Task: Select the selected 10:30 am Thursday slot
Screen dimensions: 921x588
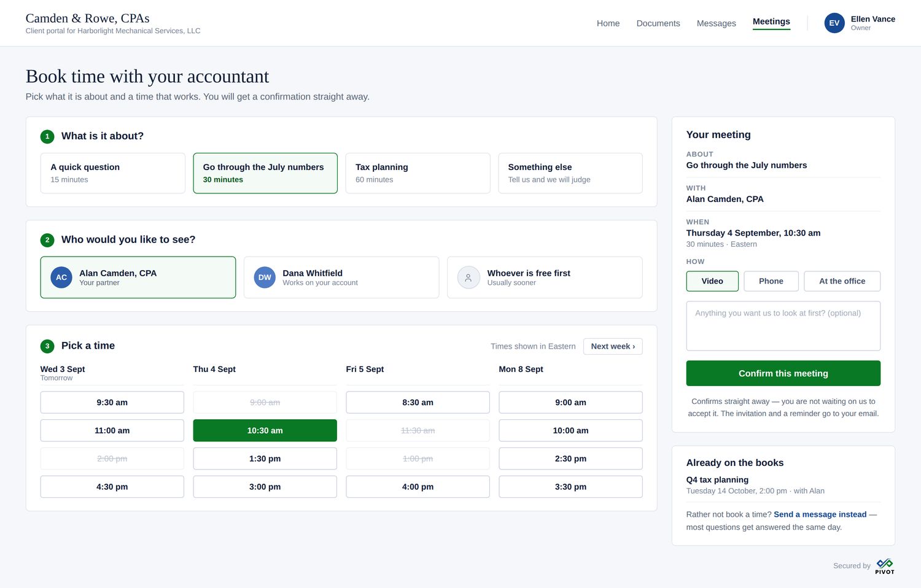Action: [265, 431]
